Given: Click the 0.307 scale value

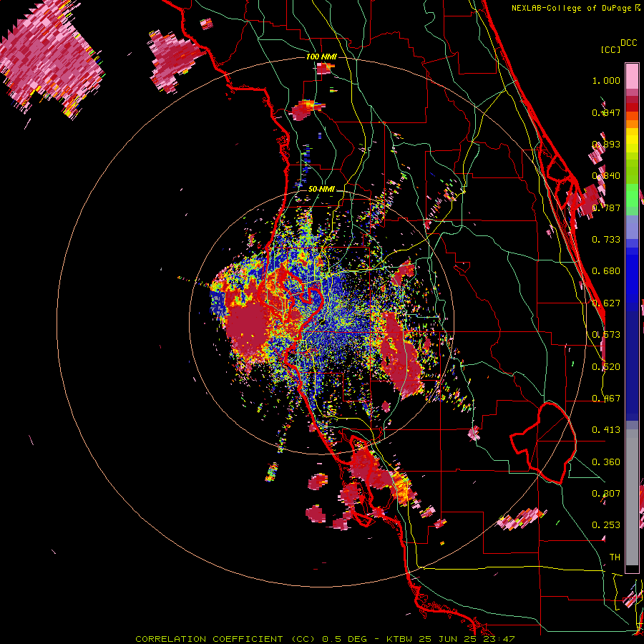Looking at the screenshot, I should (606, 494).
